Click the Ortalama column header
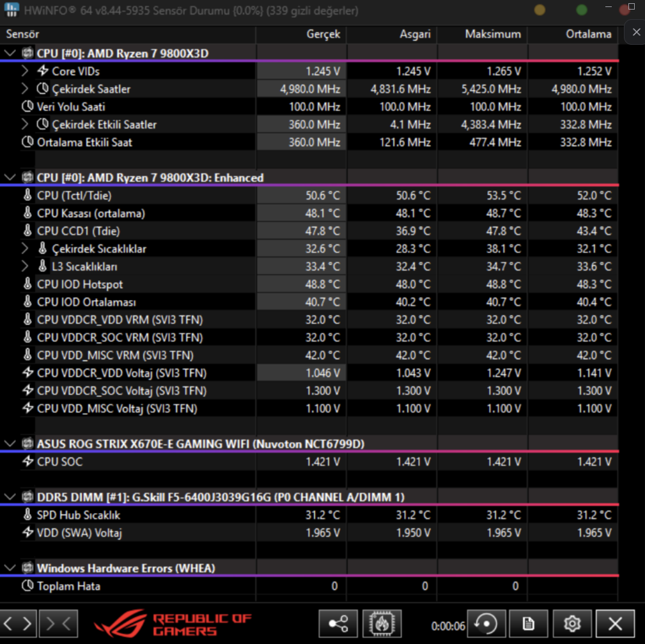645x644 pixels. (x=573, y=34)
